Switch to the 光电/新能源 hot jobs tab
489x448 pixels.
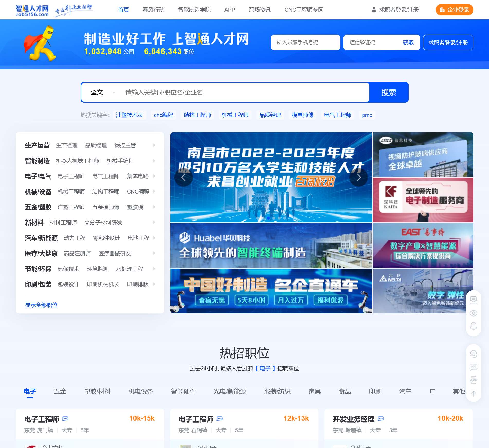coord(230,391)
